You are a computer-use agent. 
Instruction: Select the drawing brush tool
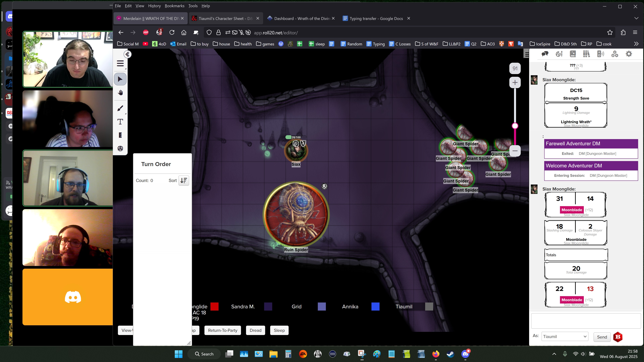[120, 108]
